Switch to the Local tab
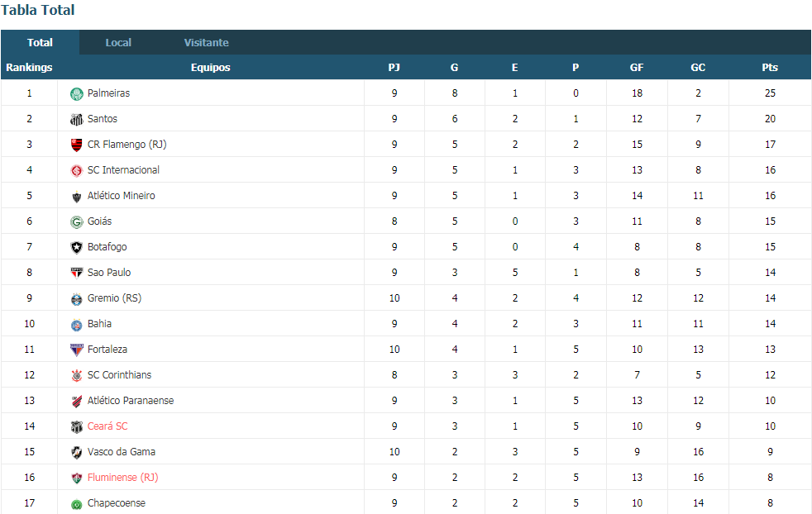This screenshot has width=812, height=514. click(x=118, y=42)
